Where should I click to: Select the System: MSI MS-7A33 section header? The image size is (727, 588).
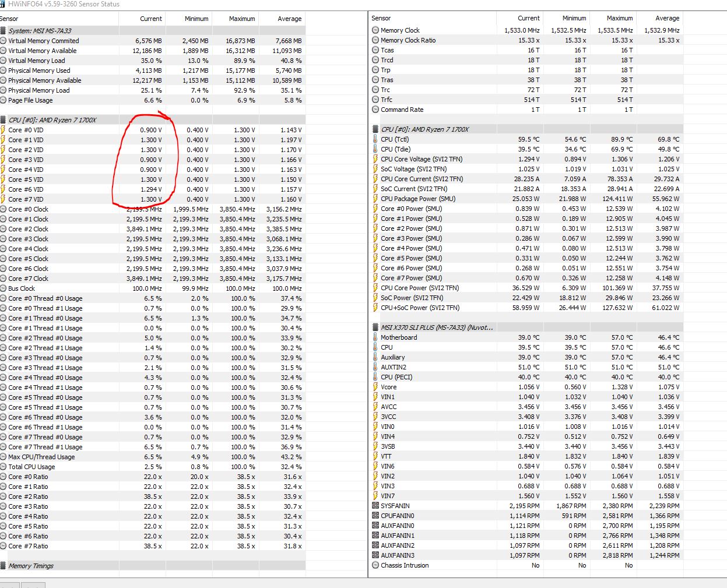click(x=152, y=31)
